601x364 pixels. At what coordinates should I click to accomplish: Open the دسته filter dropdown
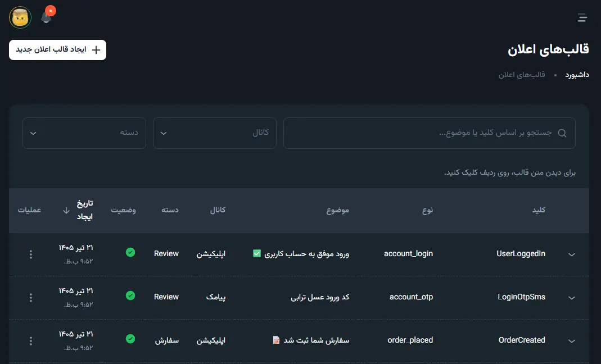pyautogui.click(x=84, y=133)
